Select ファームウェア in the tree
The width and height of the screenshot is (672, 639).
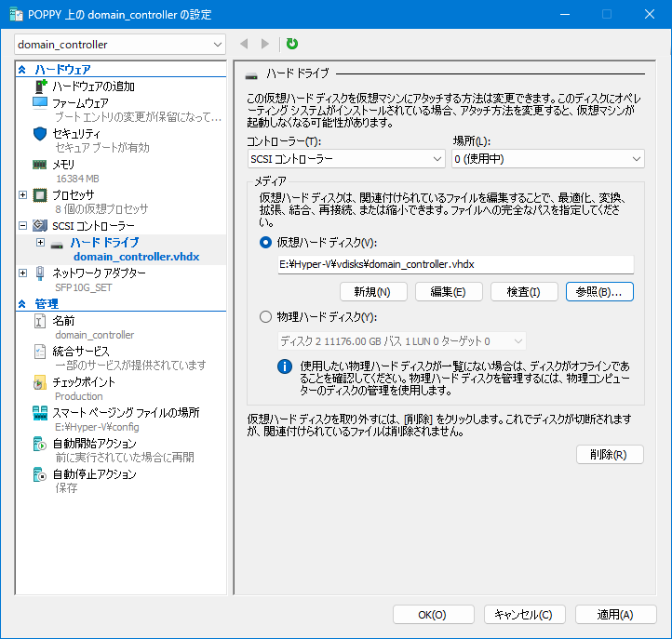tap(80, 103)
